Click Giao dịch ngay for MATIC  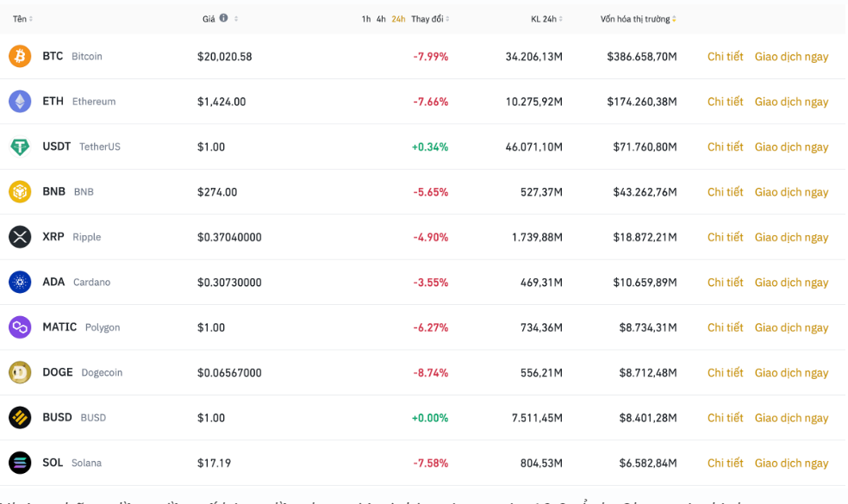(791, 327)
